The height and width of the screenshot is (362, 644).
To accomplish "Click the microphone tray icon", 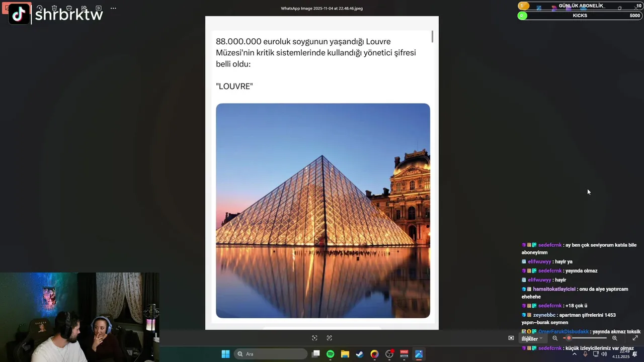I will coord(585,354).
